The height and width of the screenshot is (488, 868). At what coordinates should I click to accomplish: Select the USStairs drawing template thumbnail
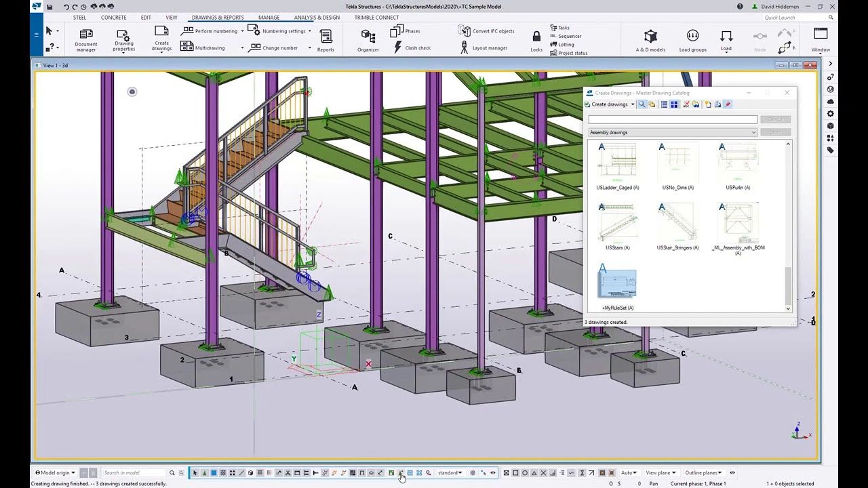(x=618, y=224)
